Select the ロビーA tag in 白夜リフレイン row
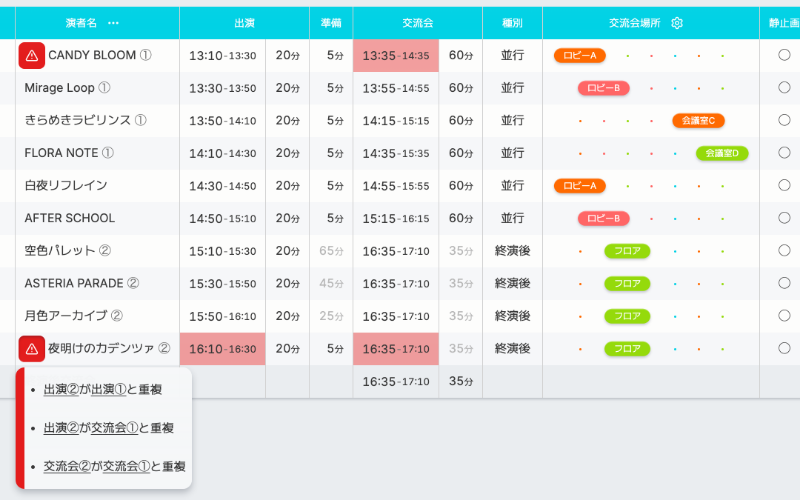This screenshot has height=500, width=800. [580, 186]
